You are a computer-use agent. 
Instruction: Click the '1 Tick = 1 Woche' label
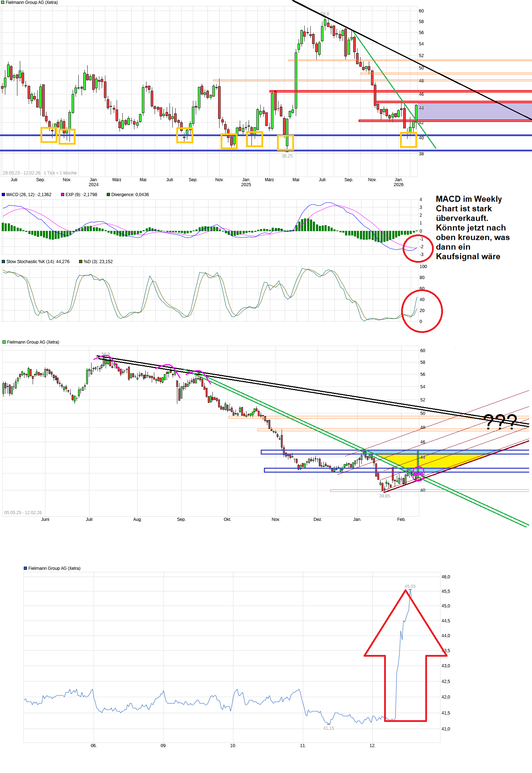tap(60, 173)
